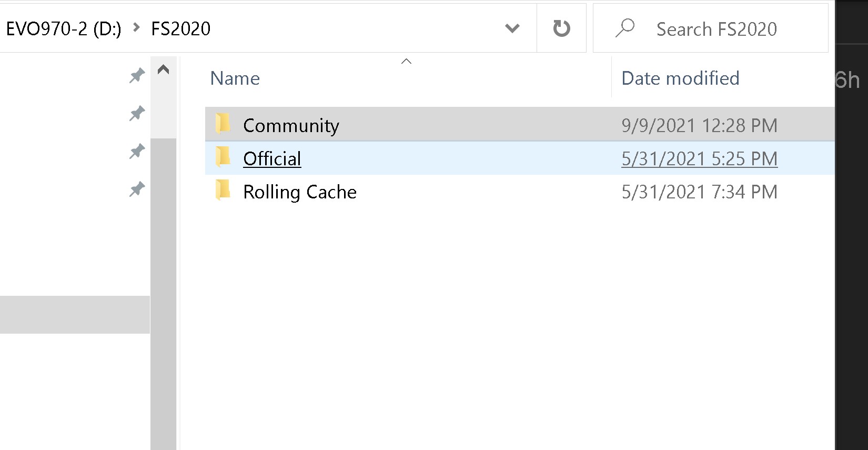Click the topmost pin icon in sidebar
Image resolution: width=868 pixels, height=450 pixels.
137,76
